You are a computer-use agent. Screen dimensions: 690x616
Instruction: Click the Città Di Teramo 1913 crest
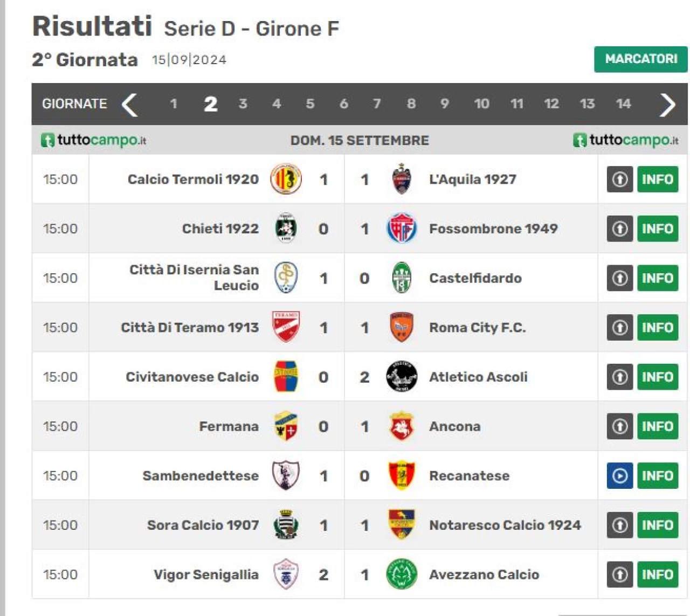[286, 327]
